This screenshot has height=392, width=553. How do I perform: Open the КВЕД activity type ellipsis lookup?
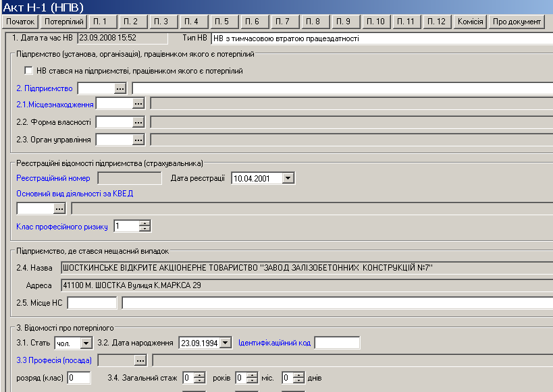pyautogui.click(x=59, y=208)
